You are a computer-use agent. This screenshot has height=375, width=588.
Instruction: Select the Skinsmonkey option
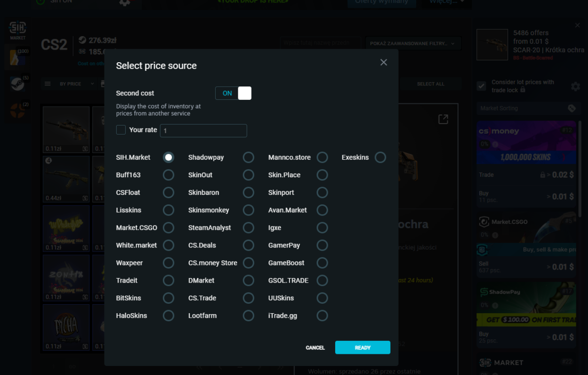click(x=248, y=210)
